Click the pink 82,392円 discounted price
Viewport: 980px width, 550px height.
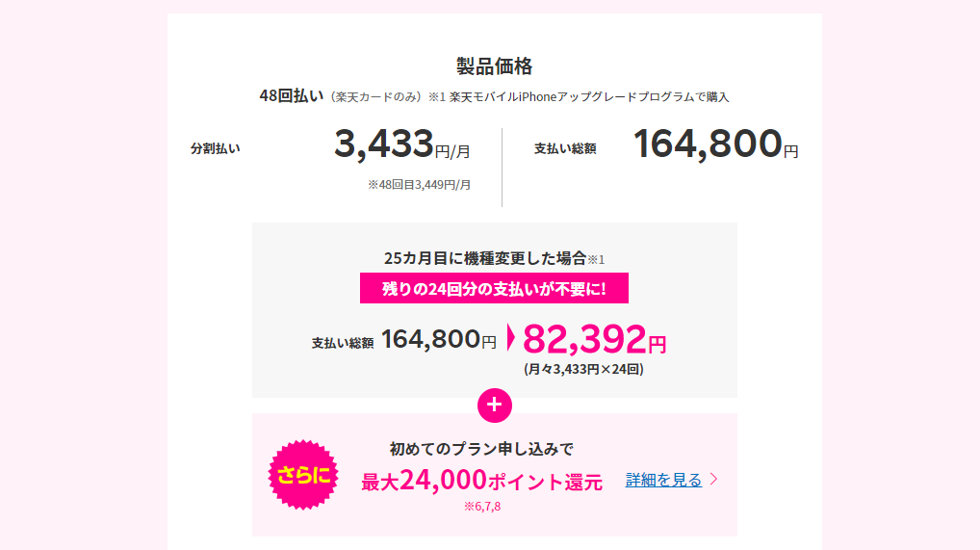pyautogui.click(x=594, y=340)
